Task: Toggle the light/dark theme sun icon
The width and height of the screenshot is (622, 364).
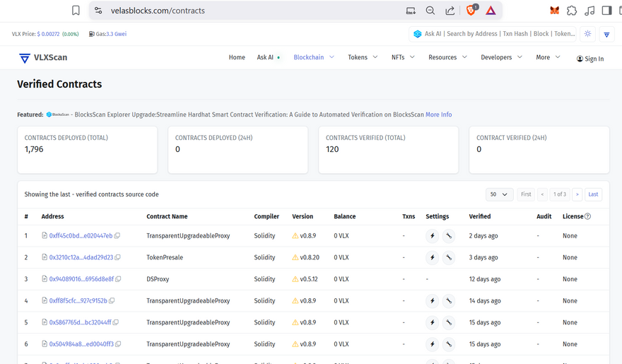Action: point(587,34)
